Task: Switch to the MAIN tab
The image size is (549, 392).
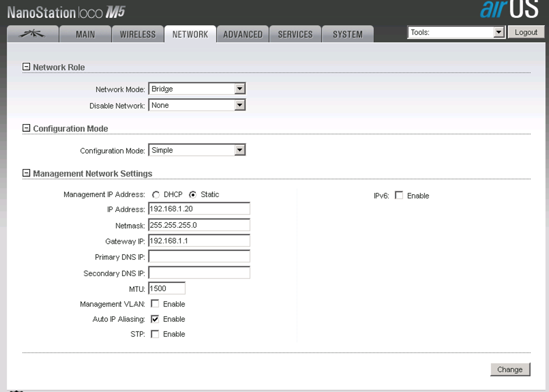Action: coord(85,34)
